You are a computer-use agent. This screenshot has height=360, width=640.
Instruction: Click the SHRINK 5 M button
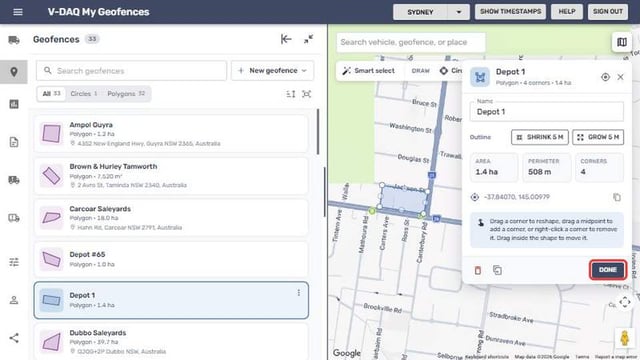pyautogui.click(x=540, y=137)
